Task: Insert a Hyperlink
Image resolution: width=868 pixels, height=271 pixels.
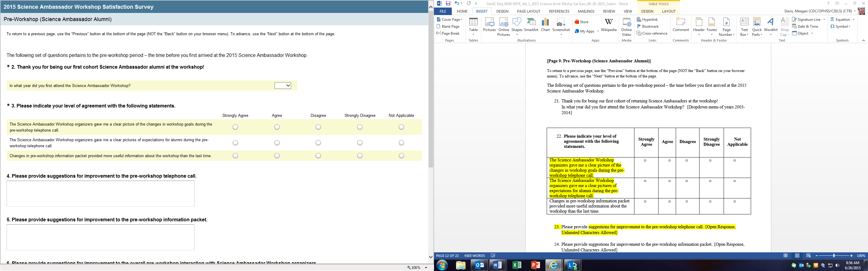Action: click(647, 20)
